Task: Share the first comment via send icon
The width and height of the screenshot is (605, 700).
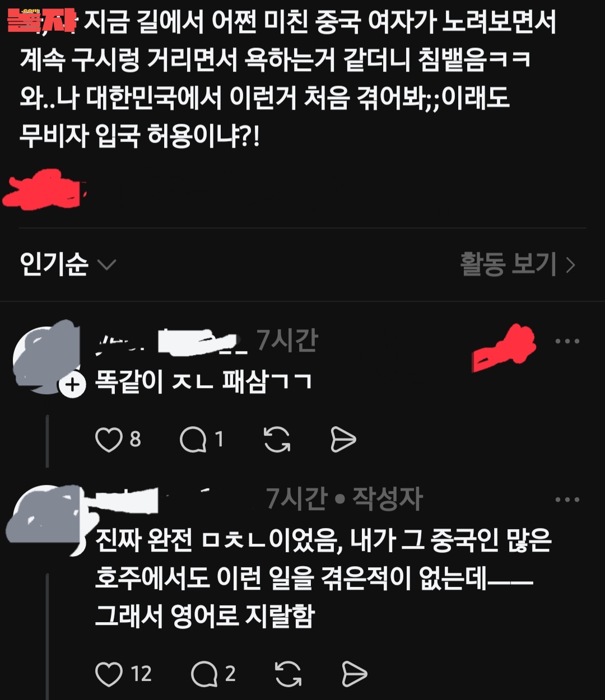Action: click(x=343, y=440)
